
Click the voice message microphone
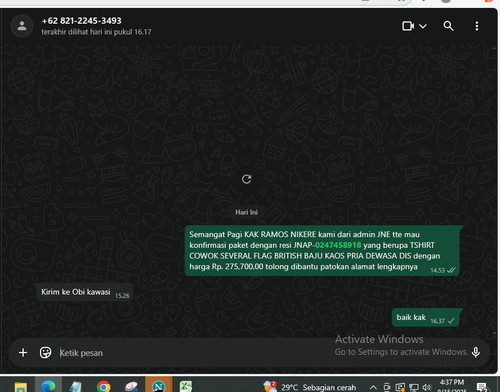[476, 352]
